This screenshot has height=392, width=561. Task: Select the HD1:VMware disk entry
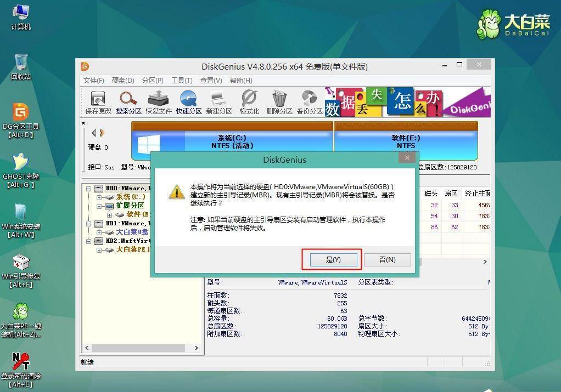point(128,223)
